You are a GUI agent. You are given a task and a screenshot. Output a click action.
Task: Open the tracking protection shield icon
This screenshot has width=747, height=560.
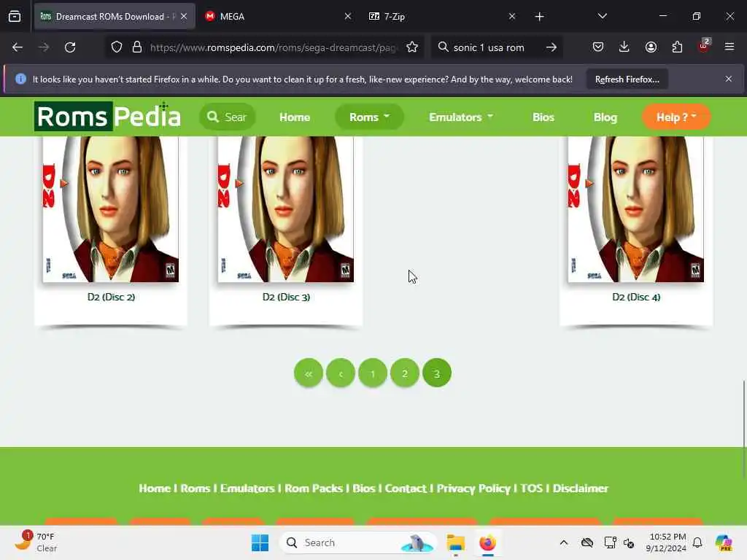click(x=117, y=47)
